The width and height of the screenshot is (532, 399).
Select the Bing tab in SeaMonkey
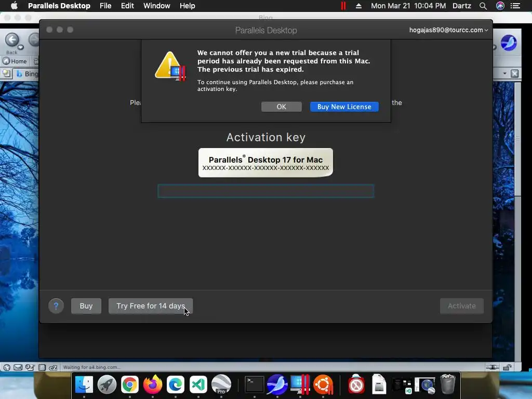[x=26, y=74]
